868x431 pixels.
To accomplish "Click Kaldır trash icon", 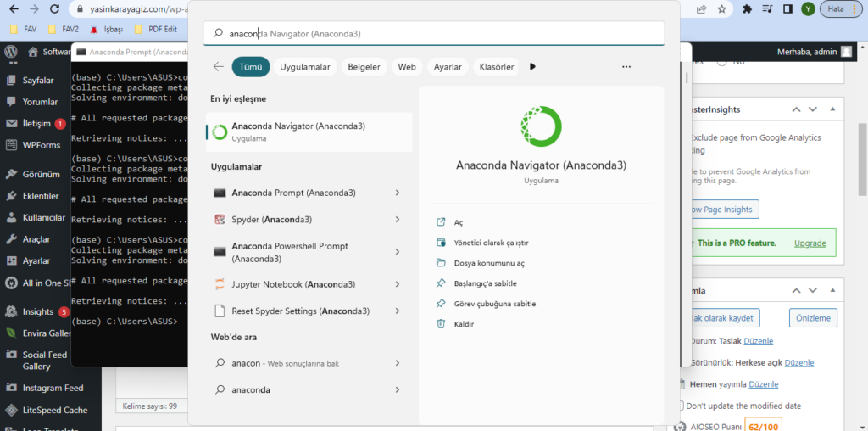I will click(x=441, y=323).
